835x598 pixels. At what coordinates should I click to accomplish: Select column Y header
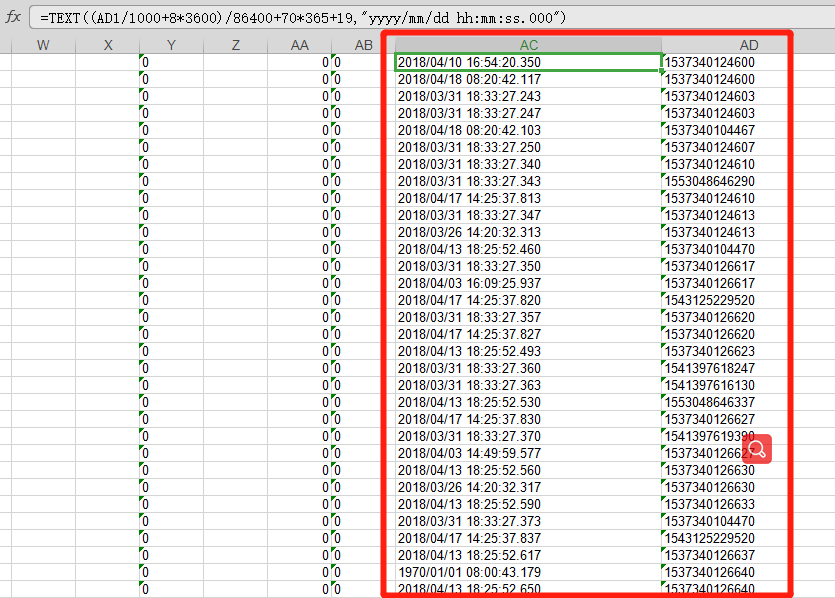(x=171, y=45)
